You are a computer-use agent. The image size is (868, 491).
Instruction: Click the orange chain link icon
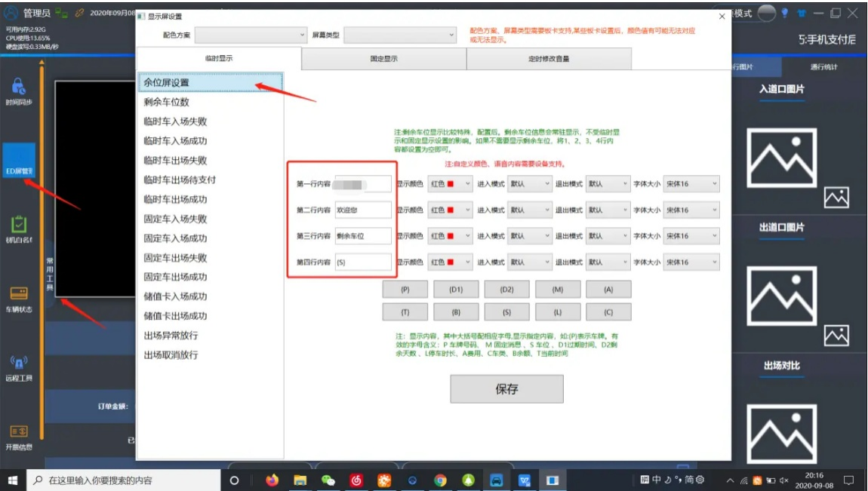pos(79,13)
